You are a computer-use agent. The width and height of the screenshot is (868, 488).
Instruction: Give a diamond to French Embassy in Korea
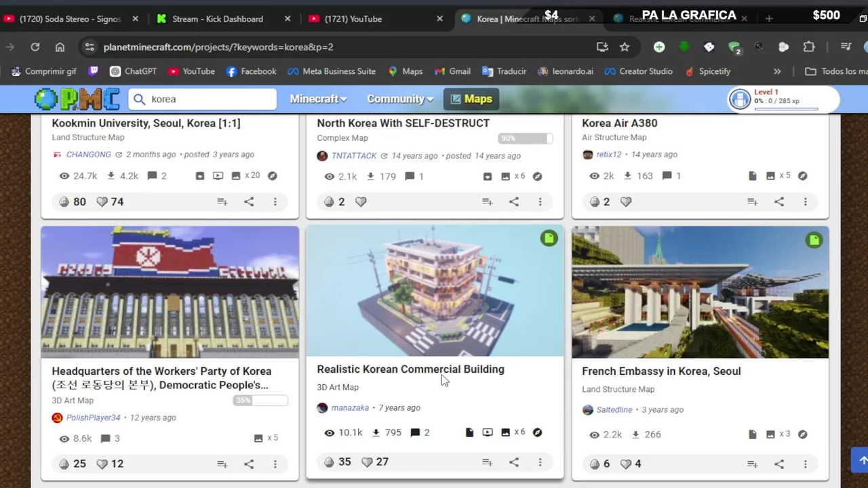click(594, 464)
